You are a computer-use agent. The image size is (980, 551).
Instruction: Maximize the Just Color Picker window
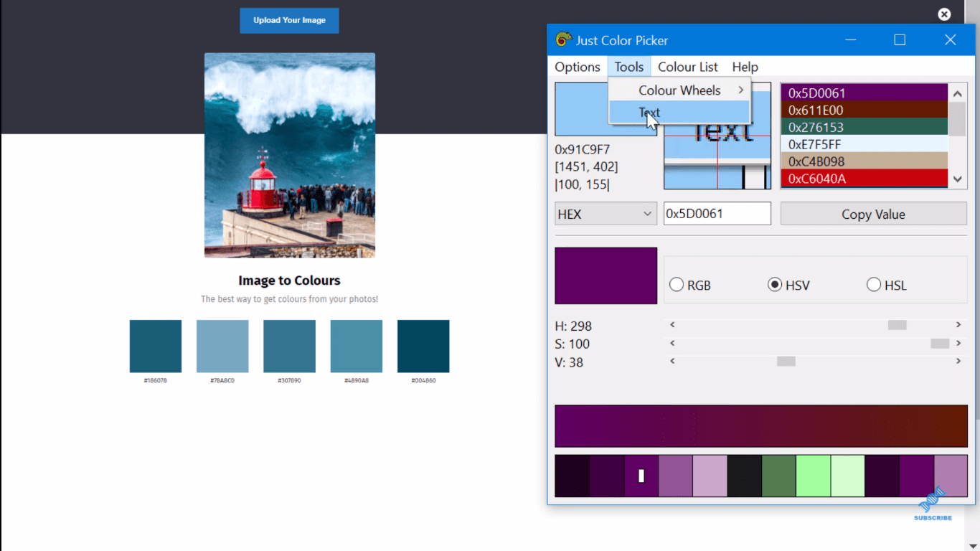[x=900, y=40]
